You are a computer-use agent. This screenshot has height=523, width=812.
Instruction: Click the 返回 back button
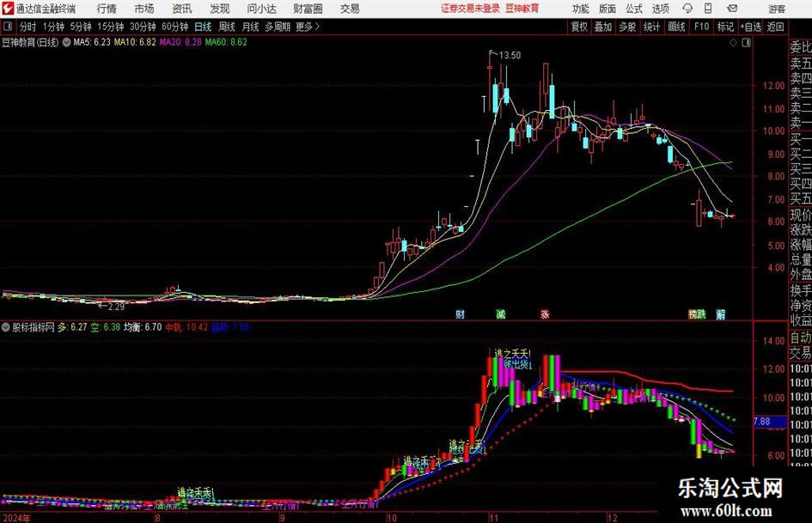[776, 27]
